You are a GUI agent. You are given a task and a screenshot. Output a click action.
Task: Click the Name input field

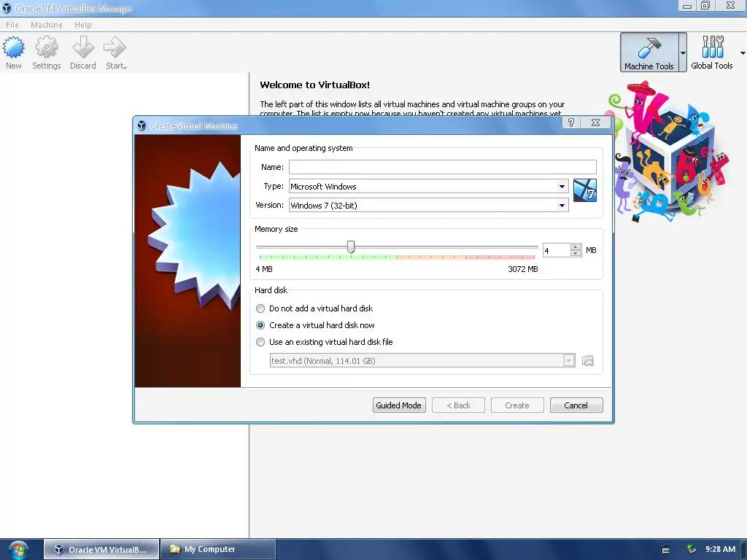tap(443, 167)
